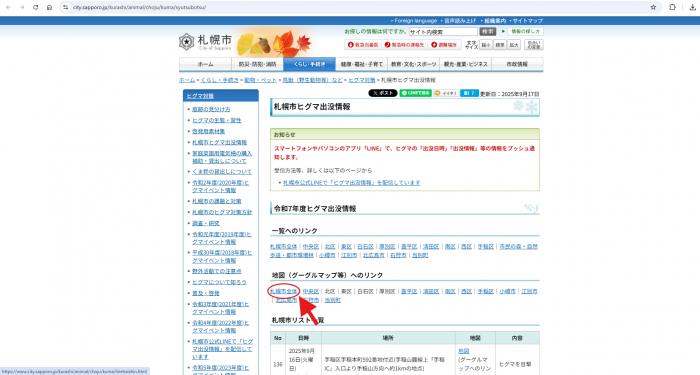Open 緊急時の連絡先 emergency contacts button
Image resolution: width=700 pixels, height=375 pixels.
click(x=404, y=45)
